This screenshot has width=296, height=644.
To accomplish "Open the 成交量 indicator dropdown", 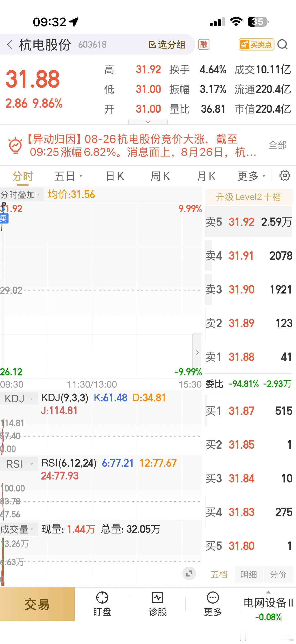I will tap(19, 529).
